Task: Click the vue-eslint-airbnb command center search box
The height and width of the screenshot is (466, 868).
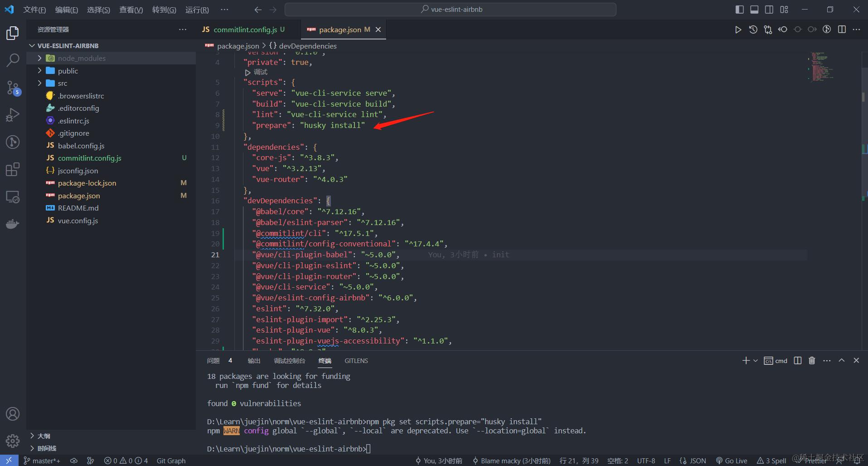Action: coord(451,10)
